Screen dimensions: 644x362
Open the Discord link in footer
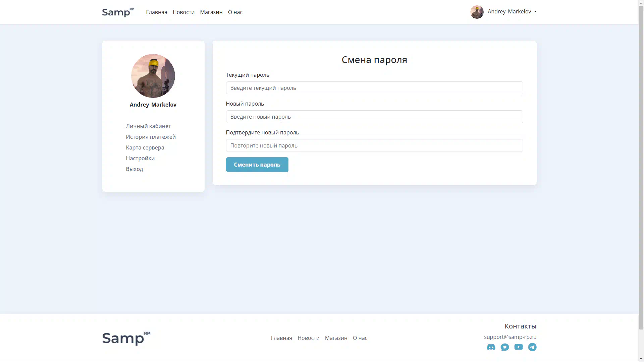coord(491,347)
